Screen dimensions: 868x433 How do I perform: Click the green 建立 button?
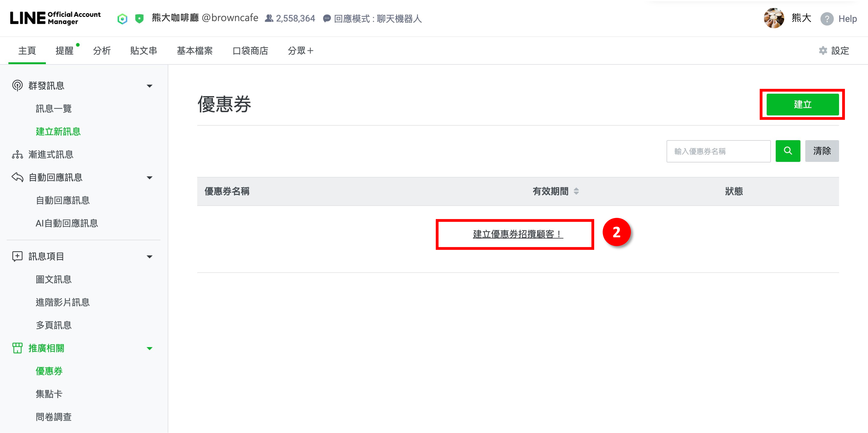802,105
